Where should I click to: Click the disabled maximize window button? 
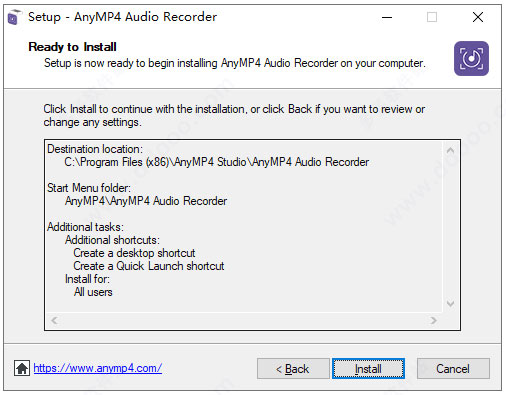(432, 17)
